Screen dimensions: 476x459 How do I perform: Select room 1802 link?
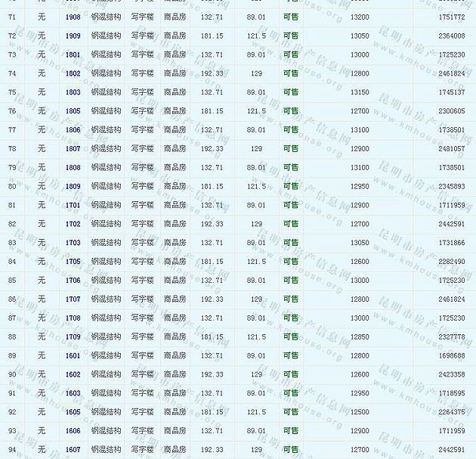[73, 73]
